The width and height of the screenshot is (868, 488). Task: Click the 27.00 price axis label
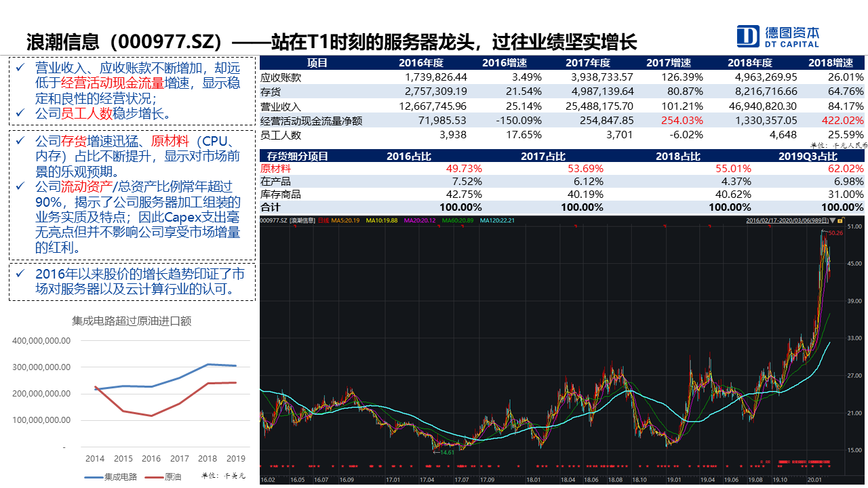pos(855,375)
